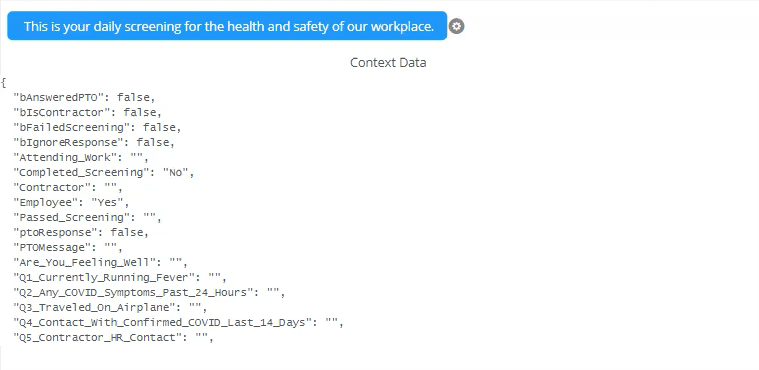
Task: Select the "Passed_Screening" key
Action: (x=75, y=217)
